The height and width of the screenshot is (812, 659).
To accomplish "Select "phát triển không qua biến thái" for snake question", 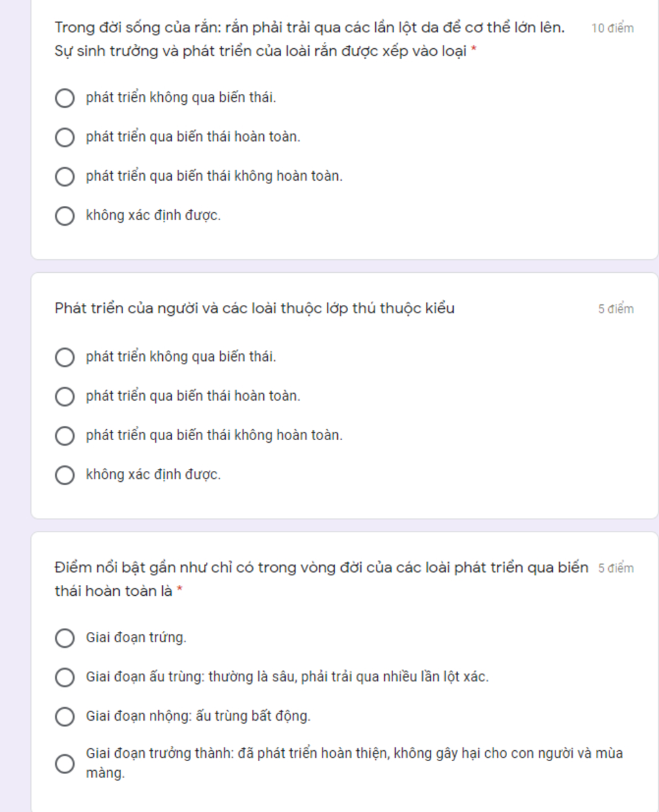I will click(64, 98).
